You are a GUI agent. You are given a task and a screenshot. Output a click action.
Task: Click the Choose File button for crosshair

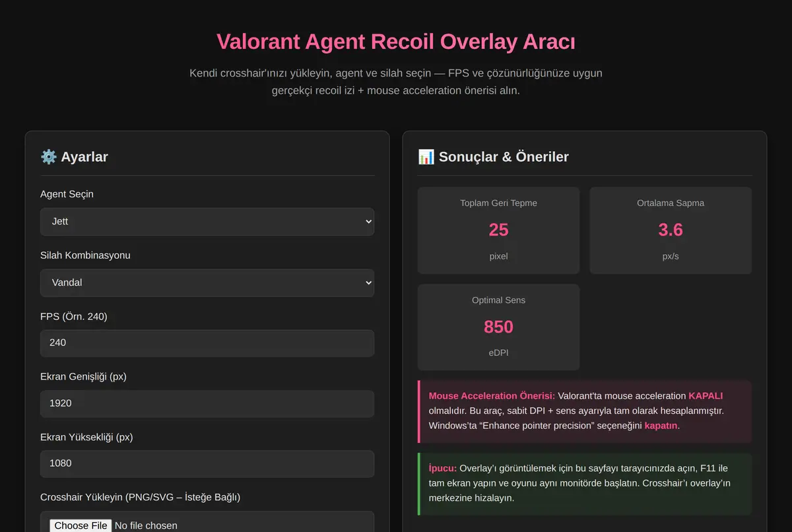[81, 525]
